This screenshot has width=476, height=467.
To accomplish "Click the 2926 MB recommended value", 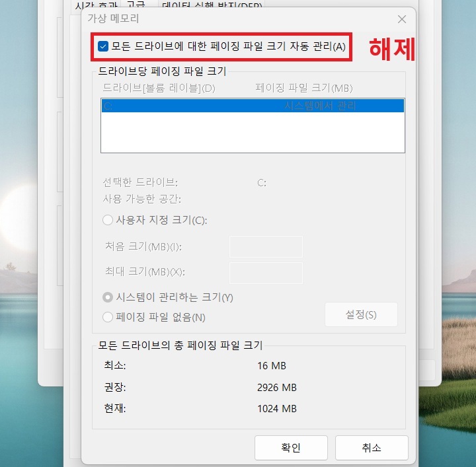I will 277,387.
